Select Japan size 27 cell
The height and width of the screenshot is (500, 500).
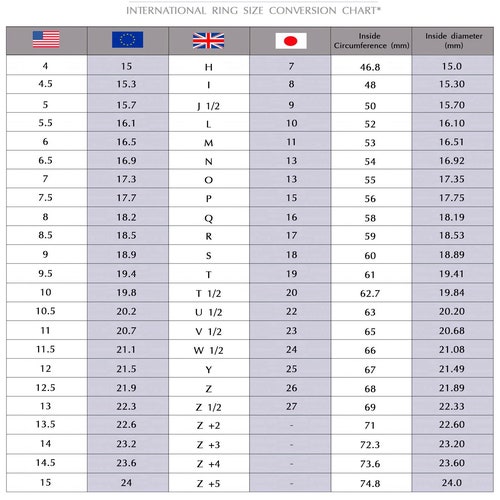[290, 406]
